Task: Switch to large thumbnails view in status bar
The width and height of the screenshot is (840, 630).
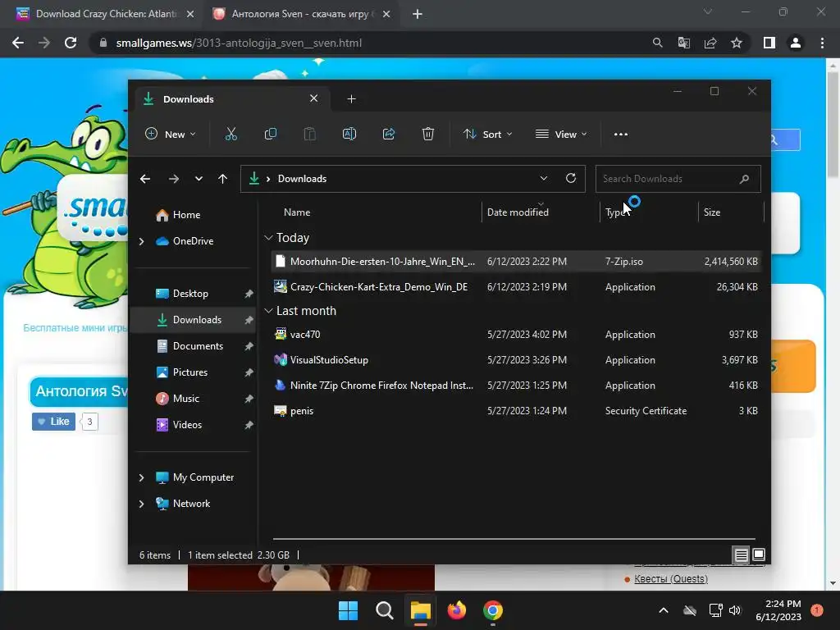Action: 759,555
